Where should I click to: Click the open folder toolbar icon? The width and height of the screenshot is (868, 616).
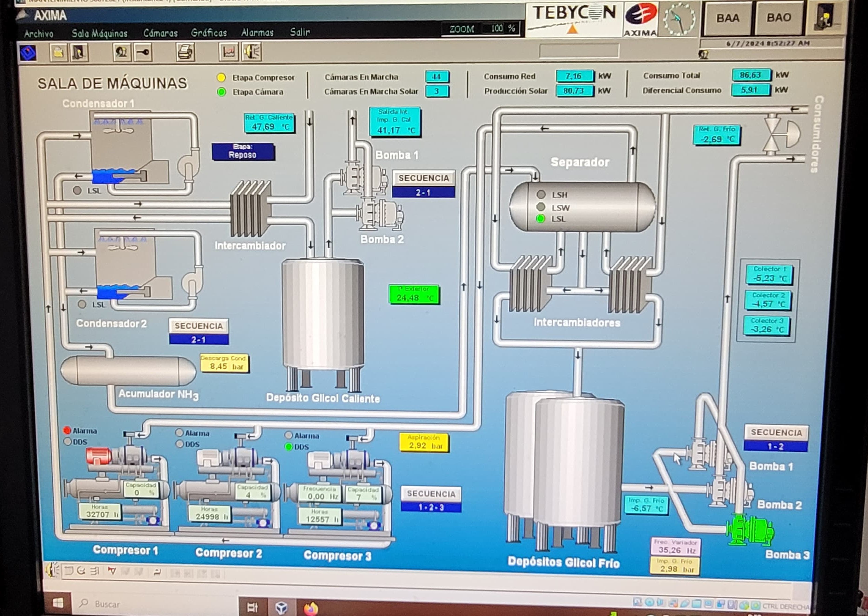tap(58, 52)
